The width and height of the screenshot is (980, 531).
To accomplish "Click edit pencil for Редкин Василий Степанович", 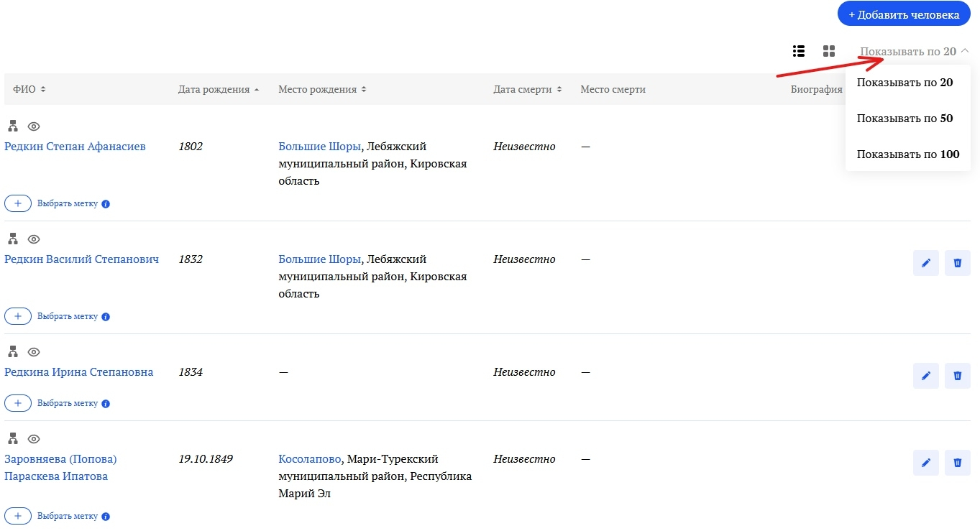I will 925,263.
